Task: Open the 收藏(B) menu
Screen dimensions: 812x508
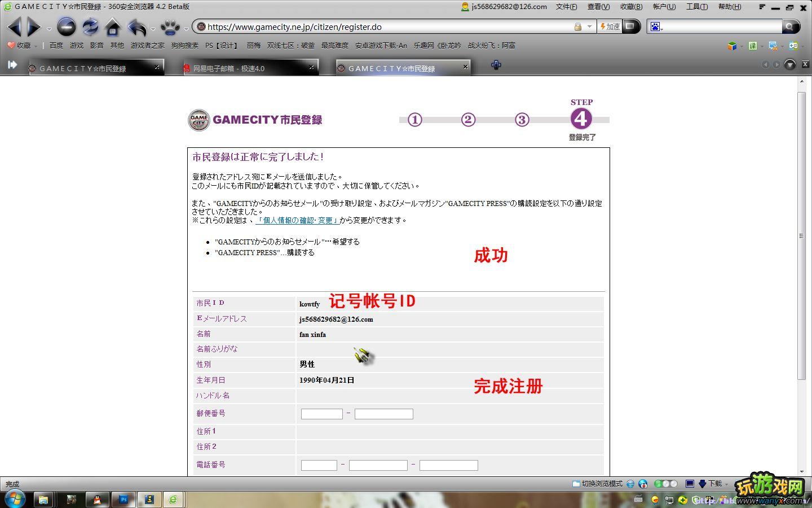Action: click(x=631, y=7)
